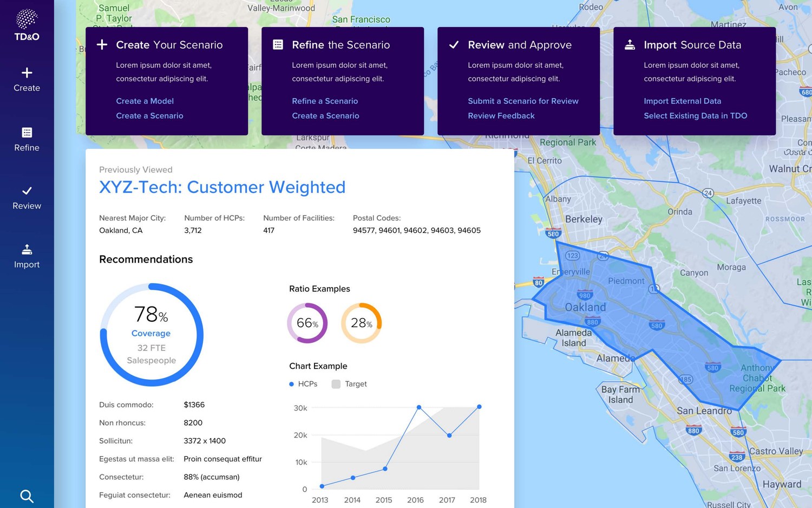
Task: Click the 78% Coverage progress ring
Action: [152, 335]
